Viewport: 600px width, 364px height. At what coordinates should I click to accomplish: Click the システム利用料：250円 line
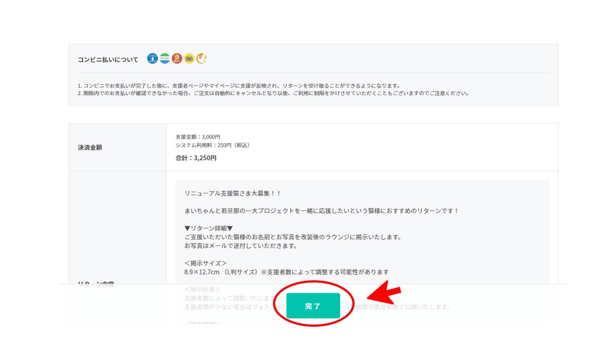(x=212, y=145)
